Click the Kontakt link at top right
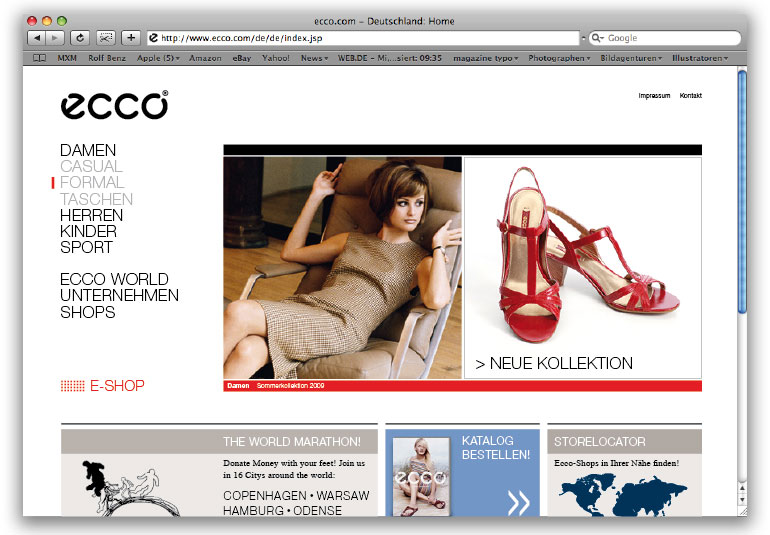This screenshot has height=535, width=770. tap(690, 96)
